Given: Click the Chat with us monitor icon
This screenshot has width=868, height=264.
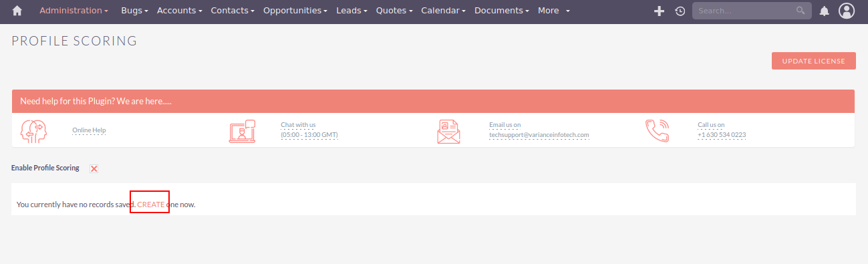Looking at the screenshot, I should pos(242,131).
